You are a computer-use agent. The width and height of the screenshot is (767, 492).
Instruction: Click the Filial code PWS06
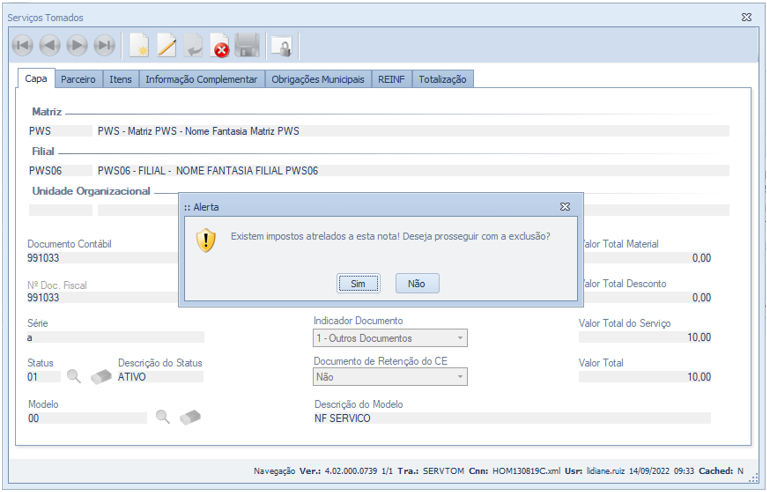tap(61, 170)
